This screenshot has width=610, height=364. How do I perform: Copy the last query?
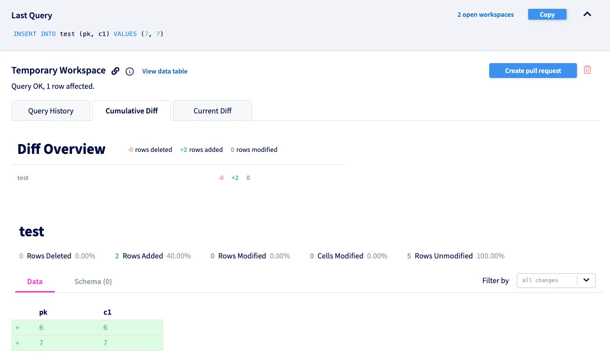click(x=547, y=14)
